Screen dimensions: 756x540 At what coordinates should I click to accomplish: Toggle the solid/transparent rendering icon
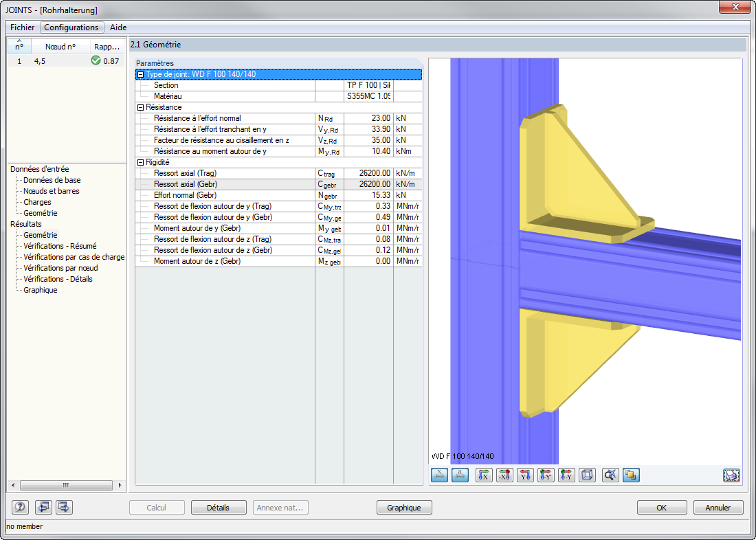[631, 475]
